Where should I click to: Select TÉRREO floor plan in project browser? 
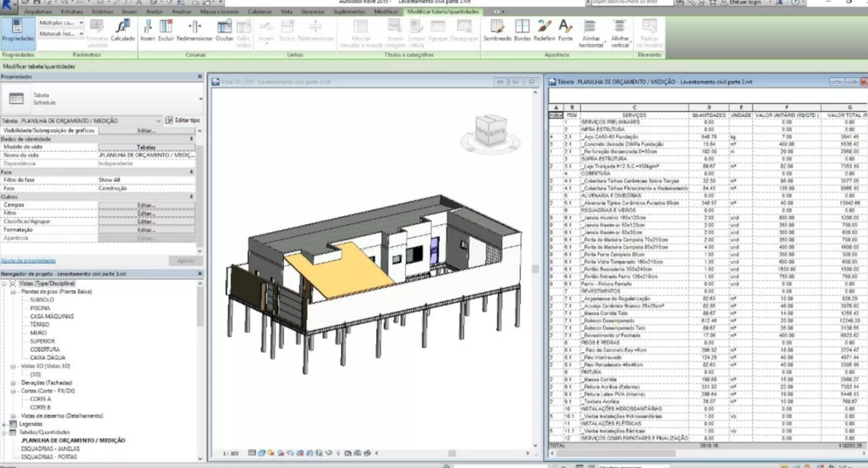coord(40,325)
